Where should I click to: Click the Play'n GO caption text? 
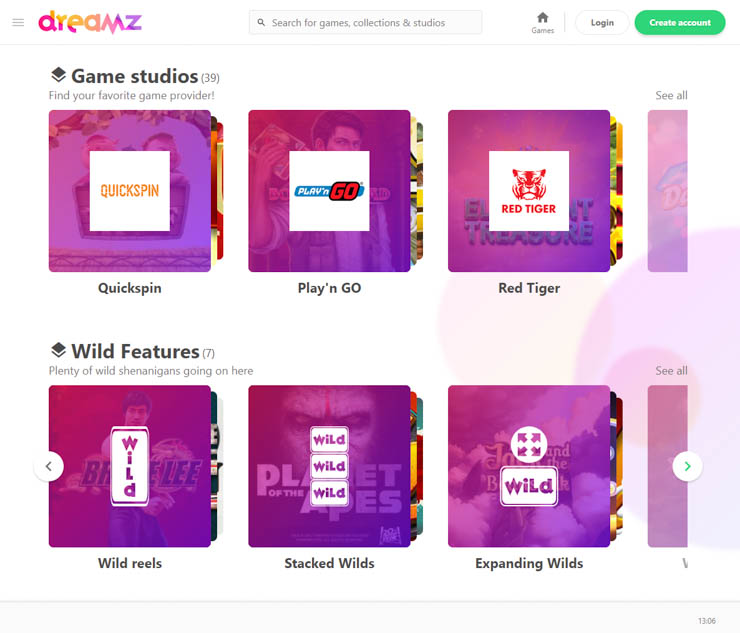tap(329, 288)
